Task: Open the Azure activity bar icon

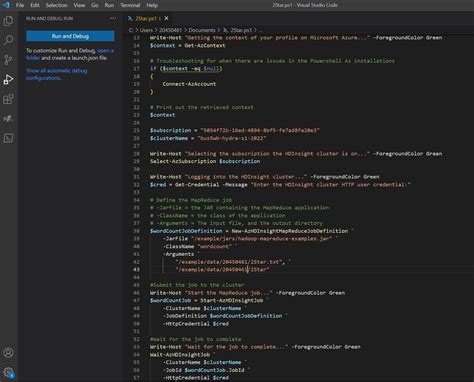Action: tap(8, 118)
